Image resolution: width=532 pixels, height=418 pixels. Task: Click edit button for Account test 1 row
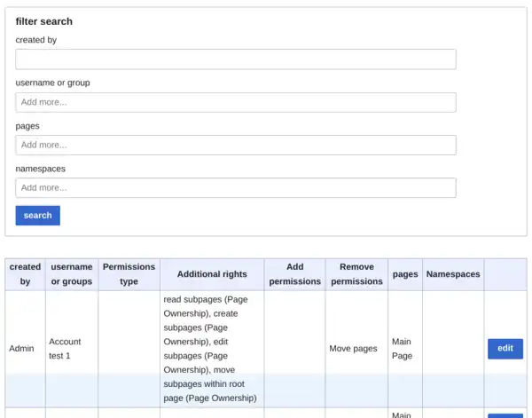tap(505, 349)
